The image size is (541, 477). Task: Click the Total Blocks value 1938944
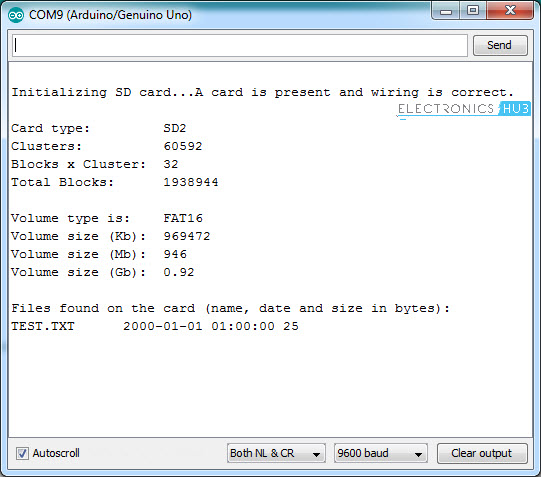(191, 182)
